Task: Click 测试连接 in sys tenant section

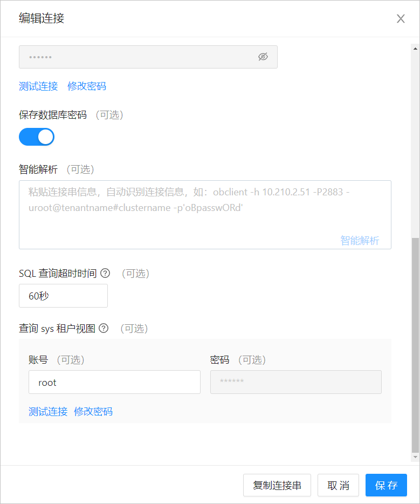Action: (x=48, y=412)
